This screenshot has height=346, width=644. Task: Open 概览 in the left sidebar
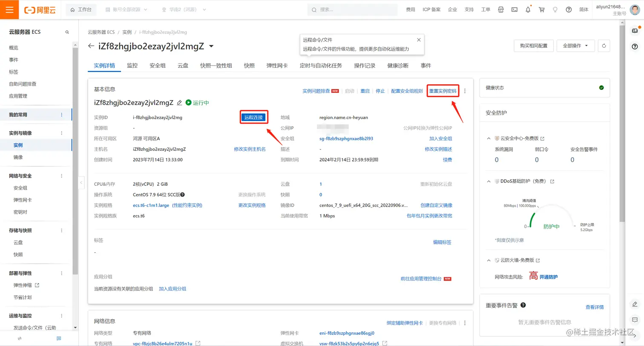point(14,48)
